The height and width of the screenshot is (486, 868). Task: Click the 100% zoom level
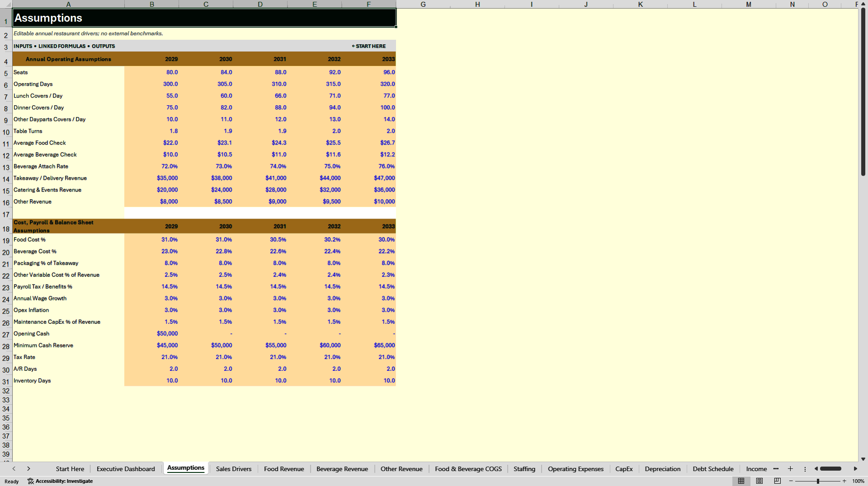point(858,481)
